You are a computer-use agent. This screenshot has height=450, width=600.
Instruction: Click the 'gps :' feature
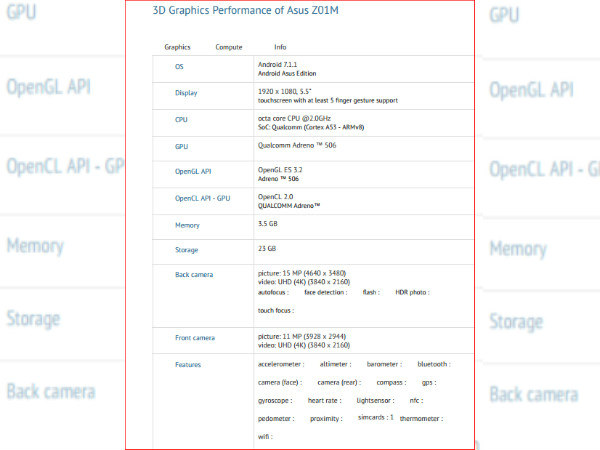click(429, 383)
